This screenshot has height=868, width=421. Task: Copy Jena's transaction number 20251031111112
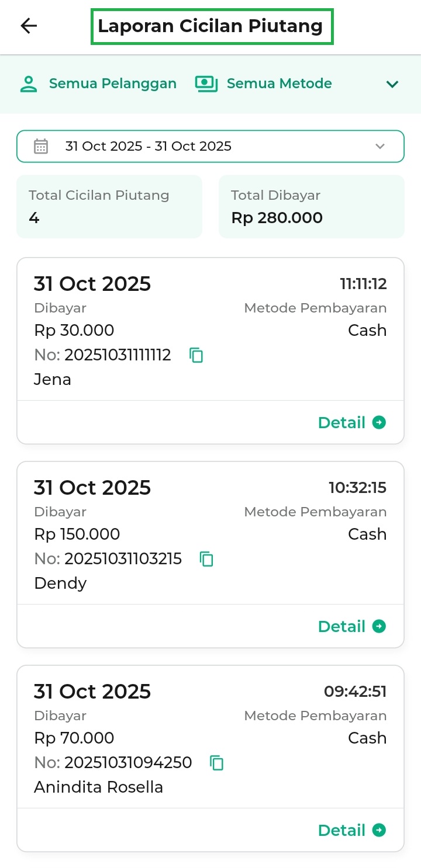(x=196, y=355)
